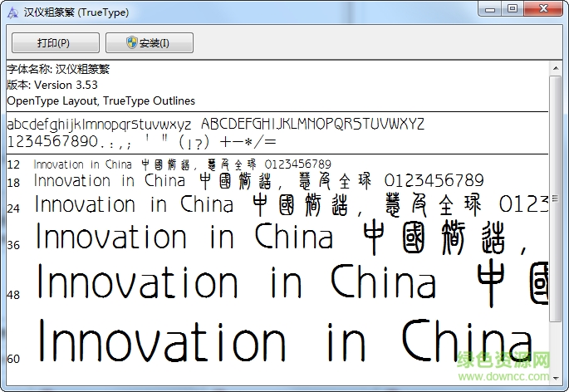Click the font name line 字体名称: 汉仪粗篆繁
This screenshot has height=392, width=569.
click(58, 69)
